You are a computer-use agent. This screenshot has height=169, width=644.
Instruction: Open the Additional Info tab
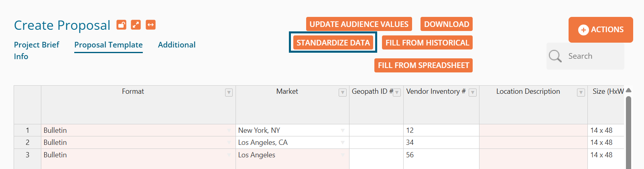[177, 45]
